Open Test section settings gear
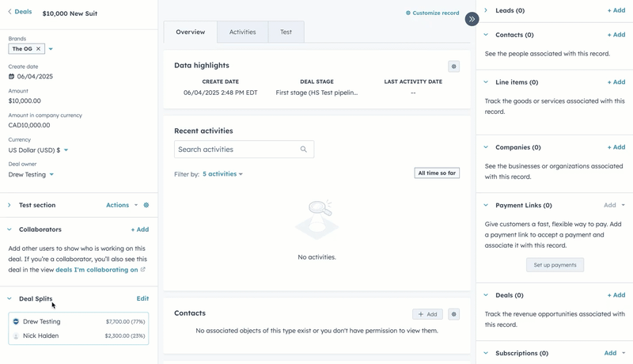The image size is (633, 364). [146, 205]
